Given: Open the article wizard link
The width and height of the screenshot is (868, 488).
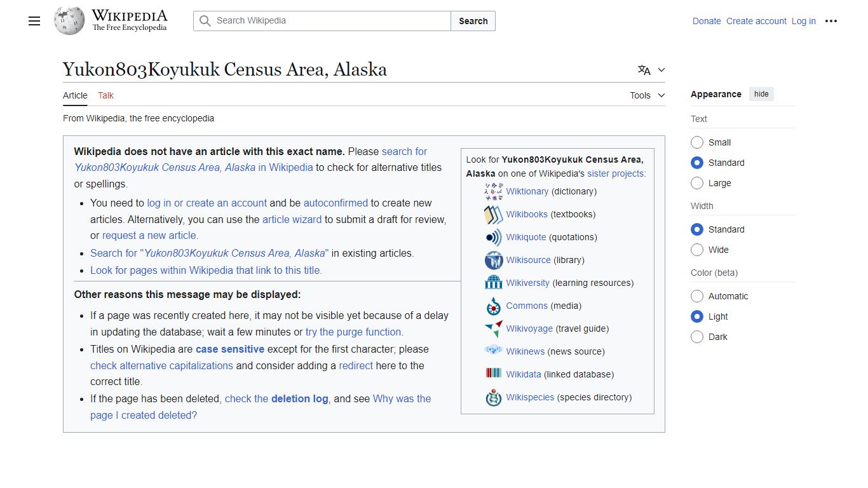Looking at the screenshot, I should click(x=292, y=219).
